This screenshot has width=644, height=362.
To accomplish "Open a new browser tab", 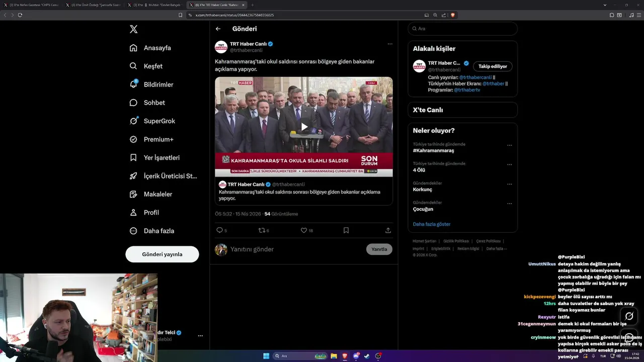I will 253,5.
